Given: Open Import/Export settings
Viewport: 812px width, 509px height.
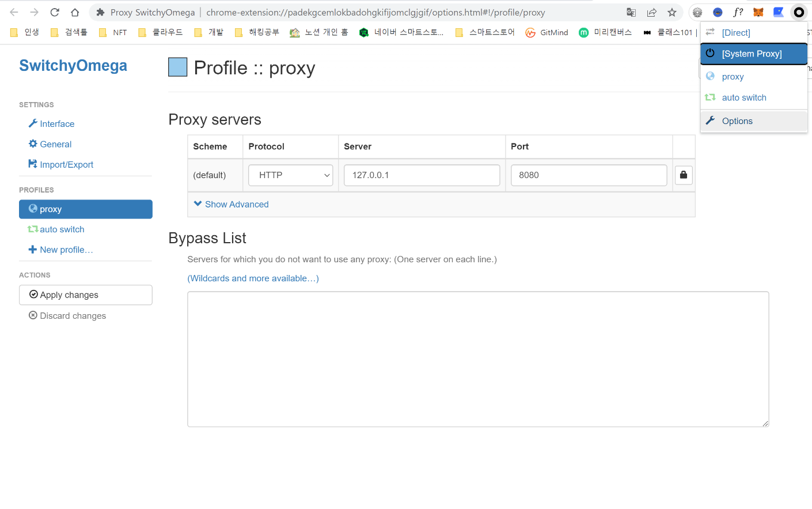Looking at the screenshot, I should point(60,164).
